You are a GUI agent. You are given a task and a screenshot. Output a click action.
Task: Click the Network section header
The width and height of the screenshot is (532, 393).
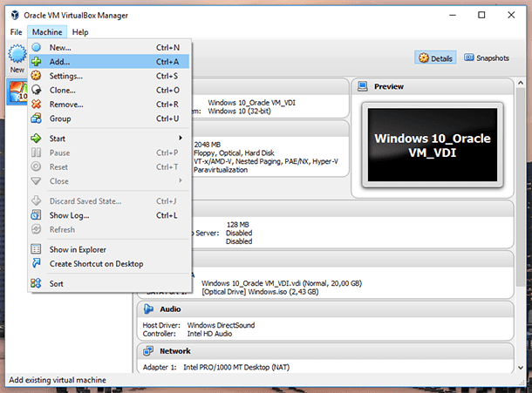[325, 351]
